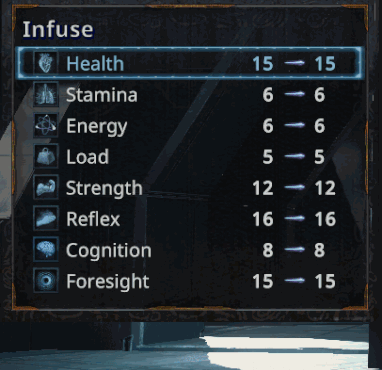The image size is (382, 370).
Task: Click the Reflex attribute icon
Action: pos(46,219)
